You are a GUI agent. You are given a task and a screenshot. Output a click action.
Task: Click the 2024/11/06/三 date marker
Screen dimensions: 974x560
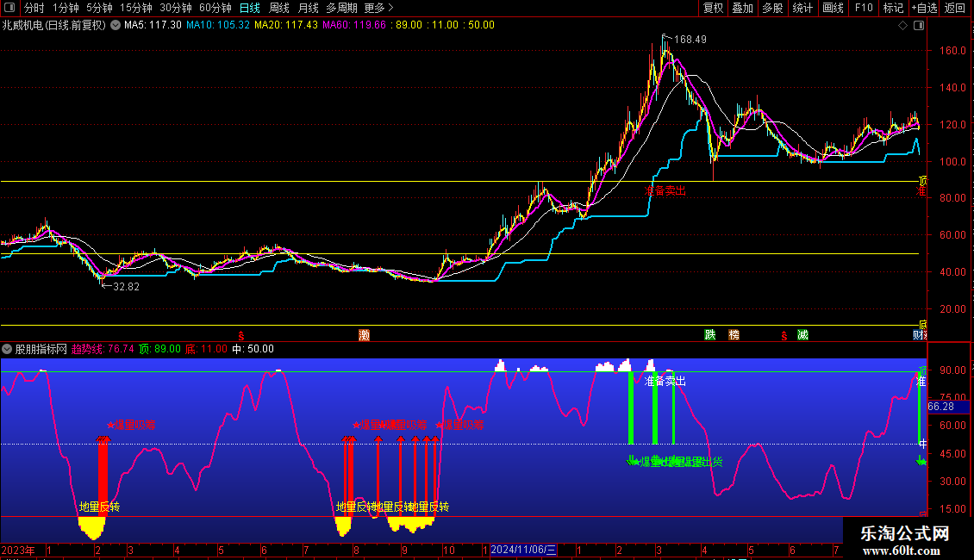(x=523, y=550)
